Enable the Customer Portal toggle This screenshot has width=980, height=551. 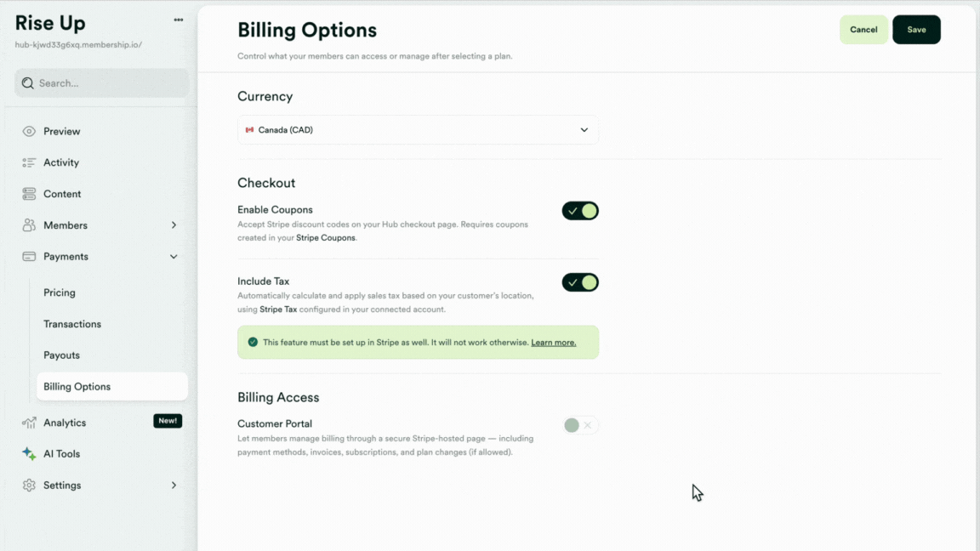[580, 424]
